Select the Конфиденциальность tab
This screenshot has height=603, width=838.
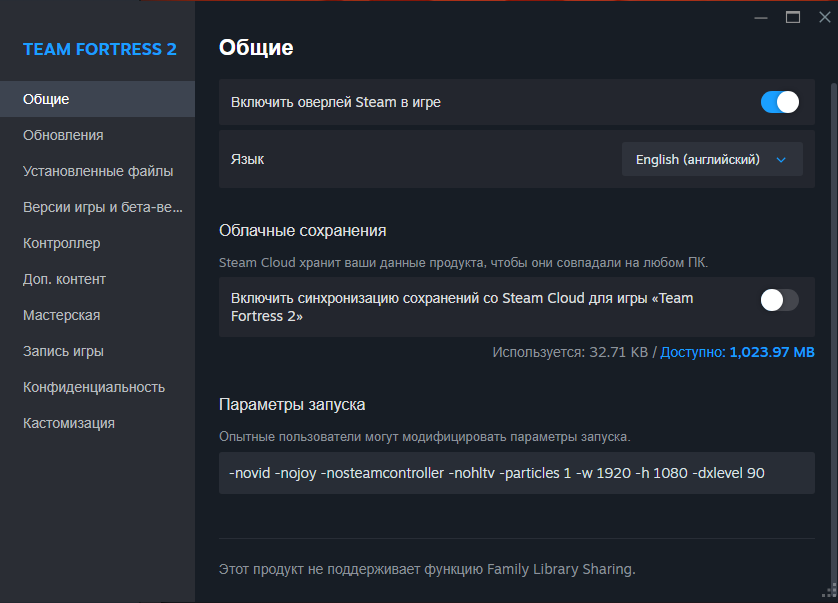97,387
